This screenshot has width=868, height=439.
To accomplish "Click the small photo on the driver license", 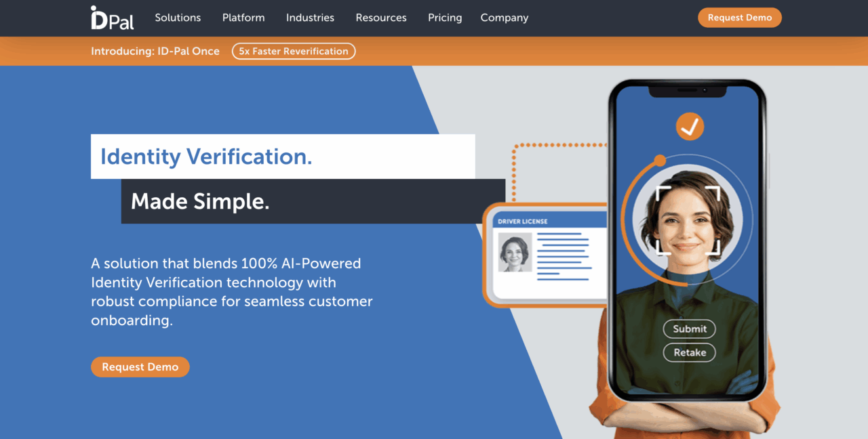I will click(x=515, y=252).
